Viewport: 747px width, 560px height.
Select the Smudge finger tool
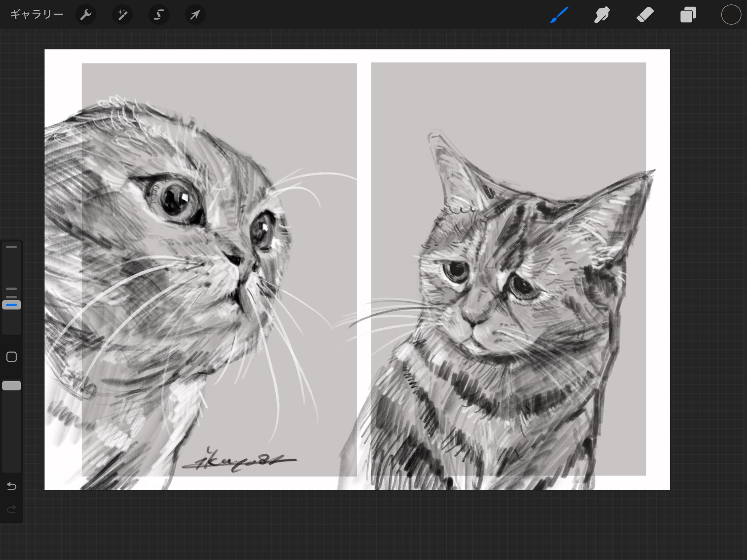pyautogui.click(x=602, y=15)
